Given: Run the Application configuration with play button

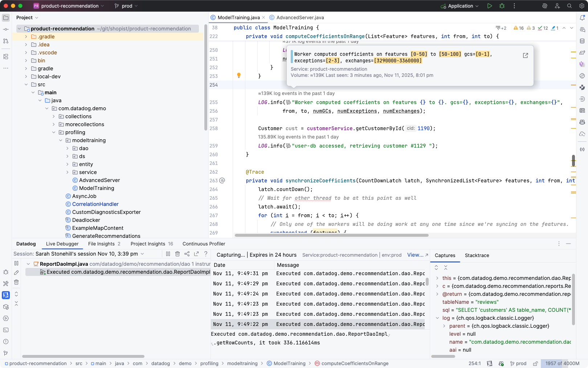Looking at the screenshot, I should click(490, 6).
